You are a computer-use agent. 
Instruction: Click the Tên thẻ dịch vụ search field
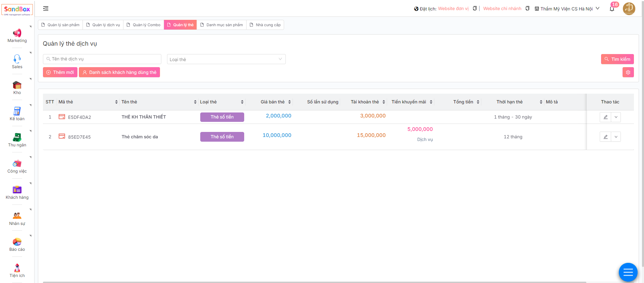tap(102, 59)
